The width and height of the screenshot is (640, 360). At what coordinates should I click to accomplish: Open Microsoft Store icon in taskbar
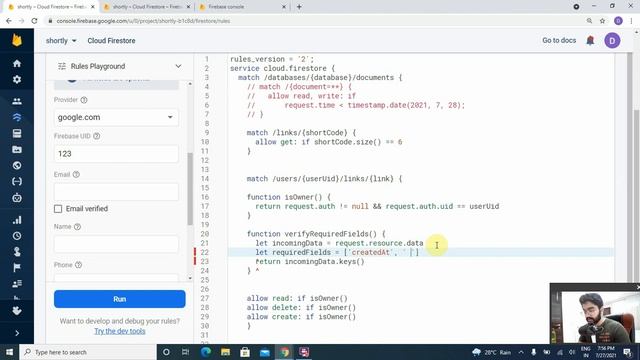coord(245,352)
